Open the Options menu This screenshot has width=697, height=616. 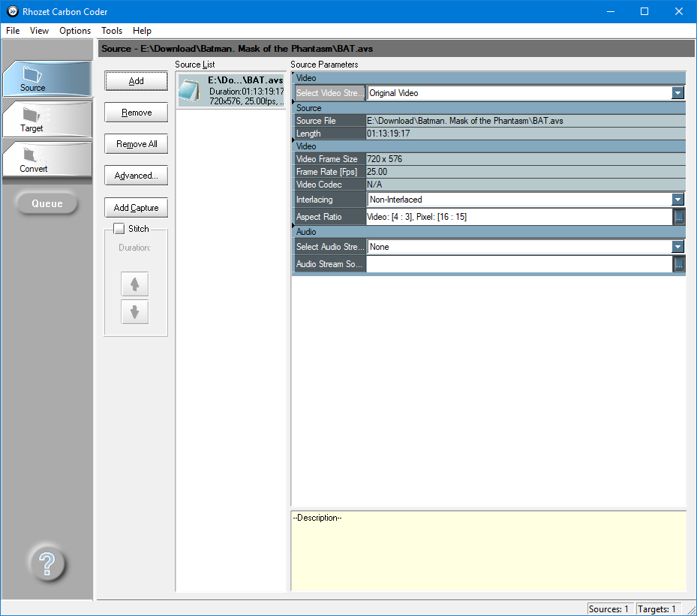[75, 31]
